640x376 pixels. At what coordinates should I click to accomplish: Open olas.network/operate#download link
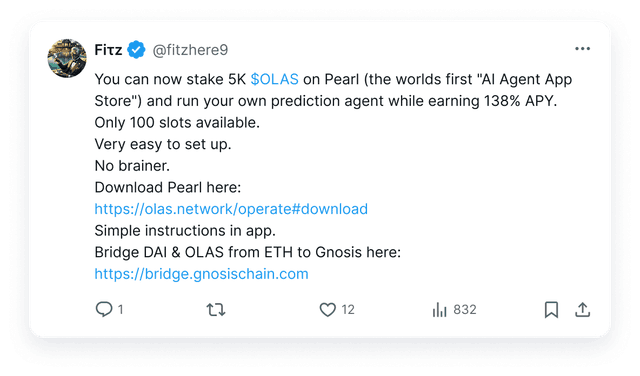[x=231, y=209]
